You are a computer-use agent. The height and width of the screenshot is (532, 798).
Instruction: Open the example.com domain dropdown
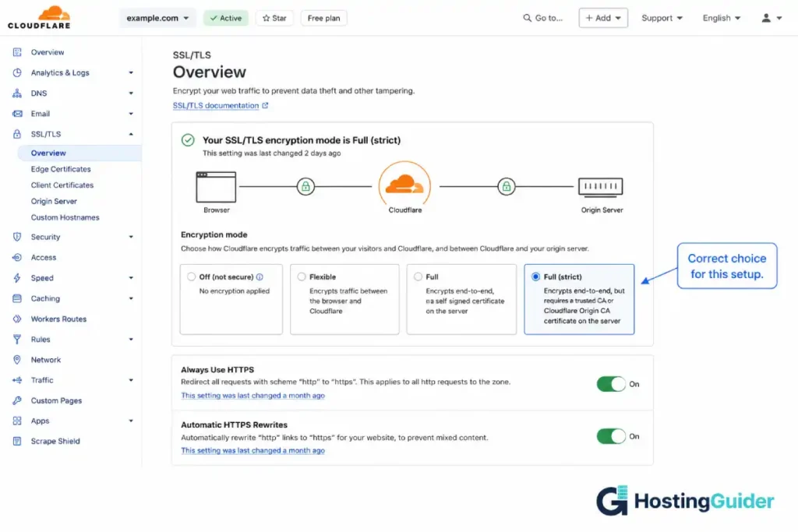[x=157, y=18]
